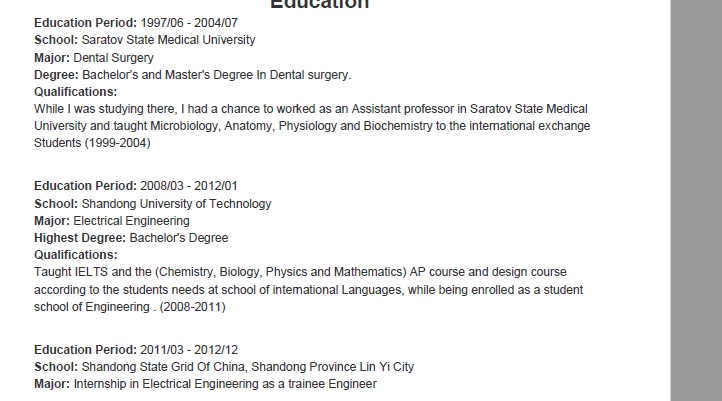Click the Bachelor's and Master's Degree line
The image size is (722, 401).
coord(216,75)
